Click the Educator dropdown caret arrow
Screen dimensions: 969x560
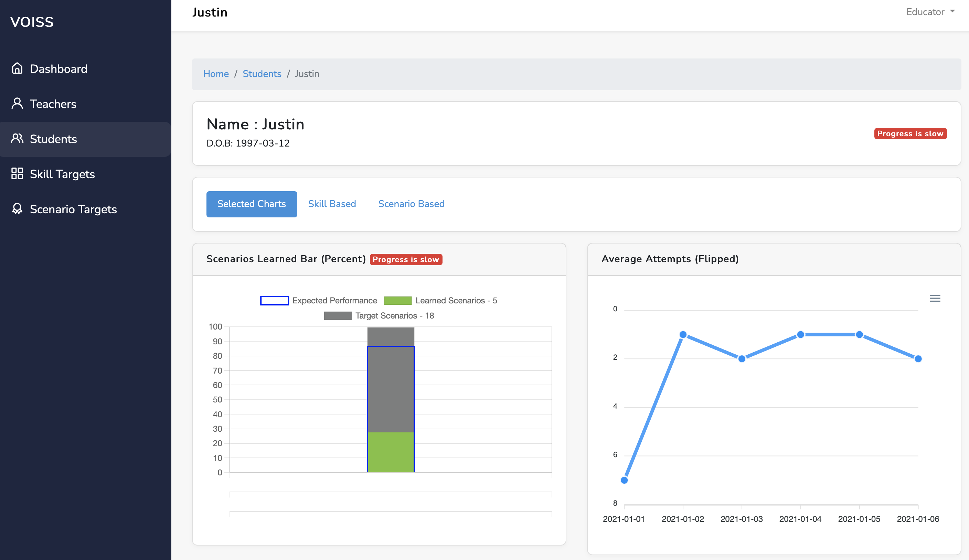coord(952,11)
